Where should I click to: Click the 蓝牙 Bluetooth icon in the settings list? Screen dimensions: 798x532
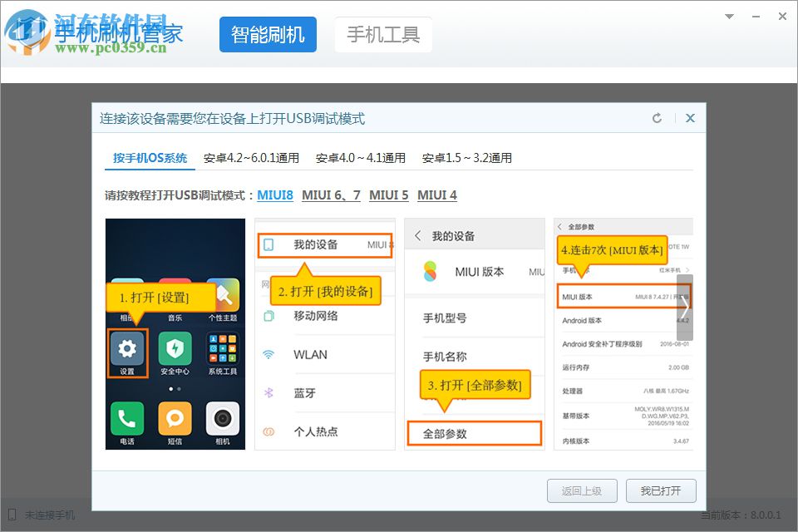268,392
